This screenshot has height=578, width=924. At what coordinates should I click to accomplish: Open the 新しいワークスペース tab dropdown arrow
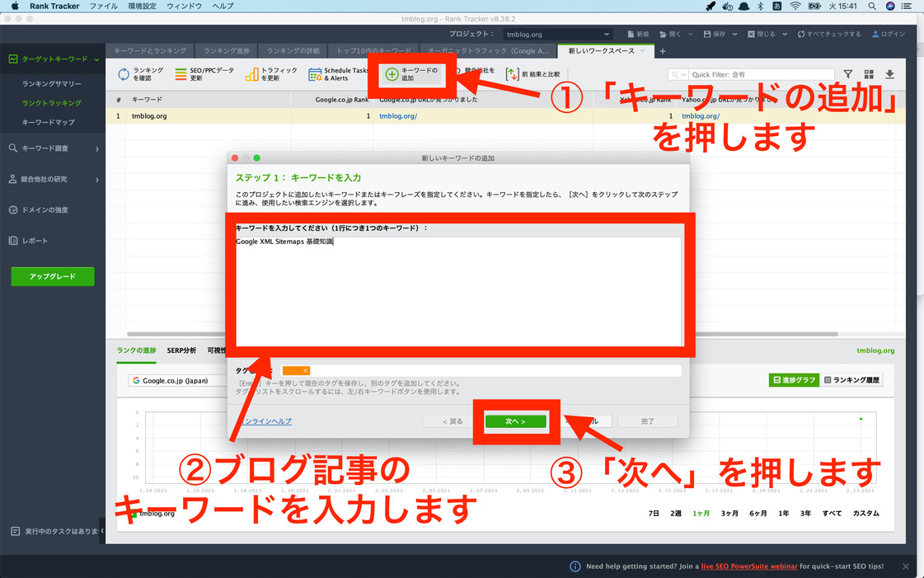click(x=642, y=51)
